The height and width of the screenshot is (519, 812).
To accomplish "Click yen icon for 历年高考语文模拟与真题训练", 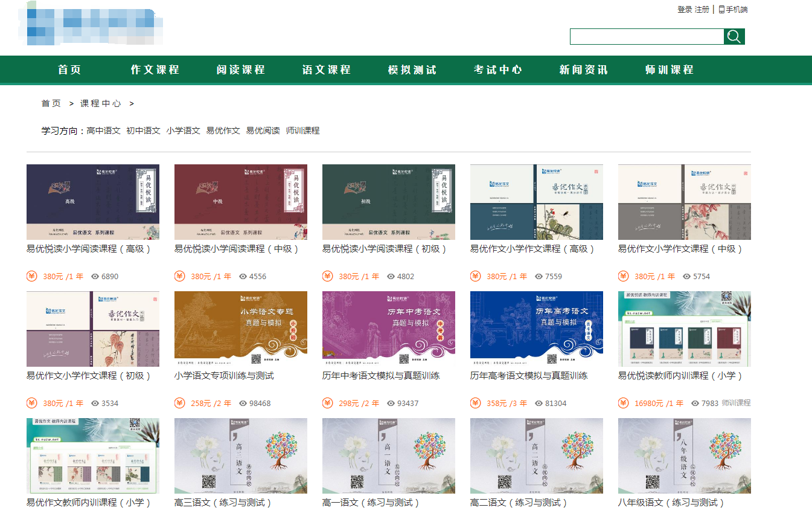I will pos(476,403).
